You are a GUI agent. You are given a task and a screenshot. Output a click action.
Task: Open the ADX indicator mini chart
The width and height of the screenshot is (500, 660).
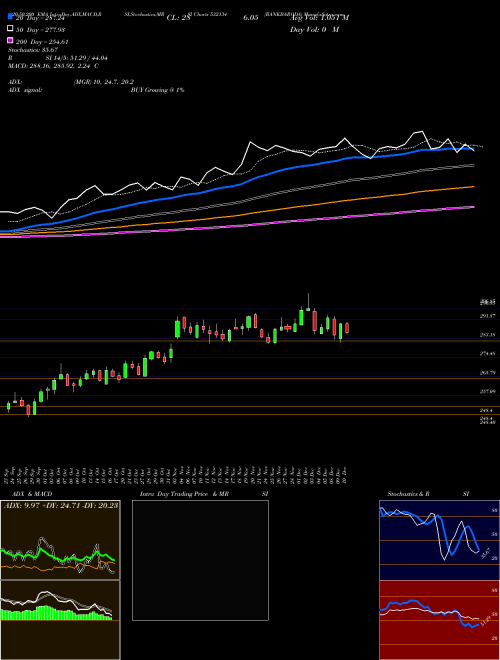(60, 540)
